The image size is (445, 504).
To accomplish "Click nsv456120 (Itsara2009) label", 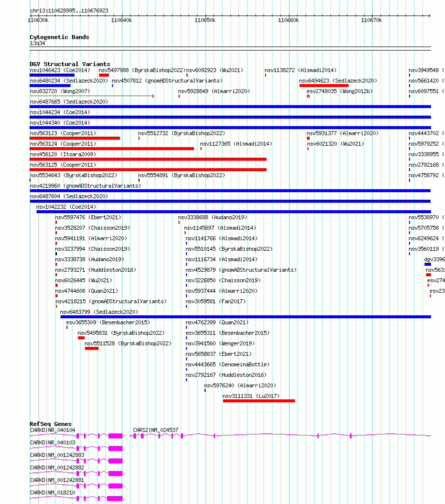I will 63,154.
